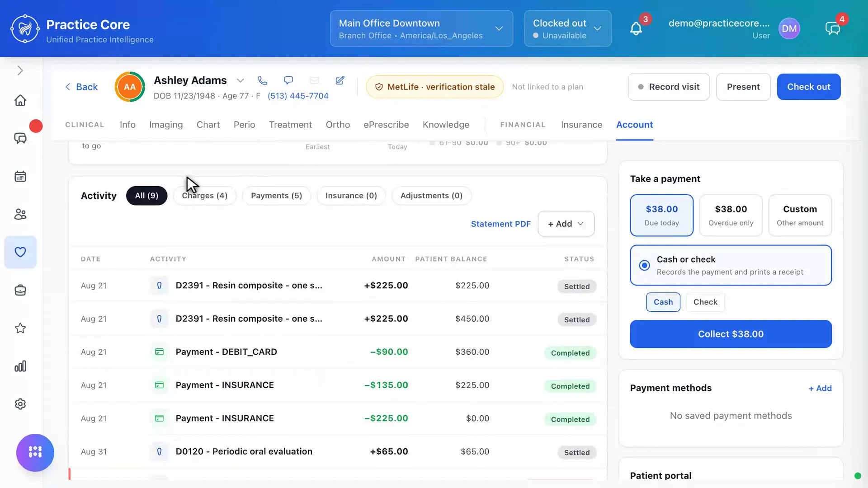
Task: Edit patient details with pencil icon
Action: coord(340,80)
